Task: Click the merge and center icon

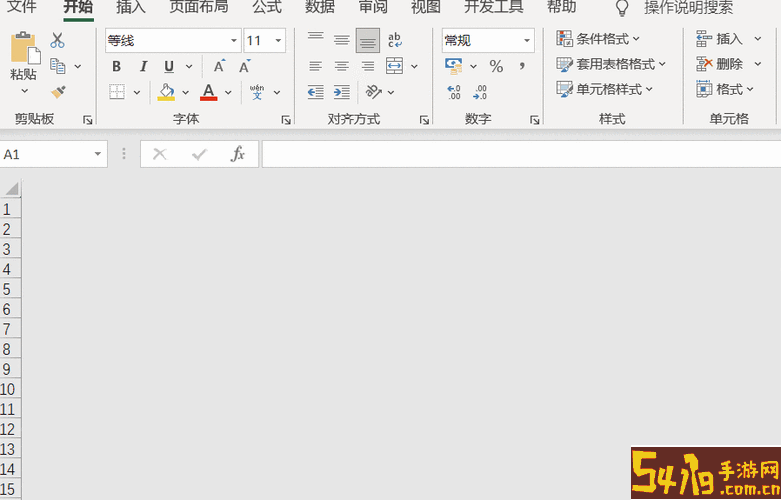Action: (x=394, y=66)
